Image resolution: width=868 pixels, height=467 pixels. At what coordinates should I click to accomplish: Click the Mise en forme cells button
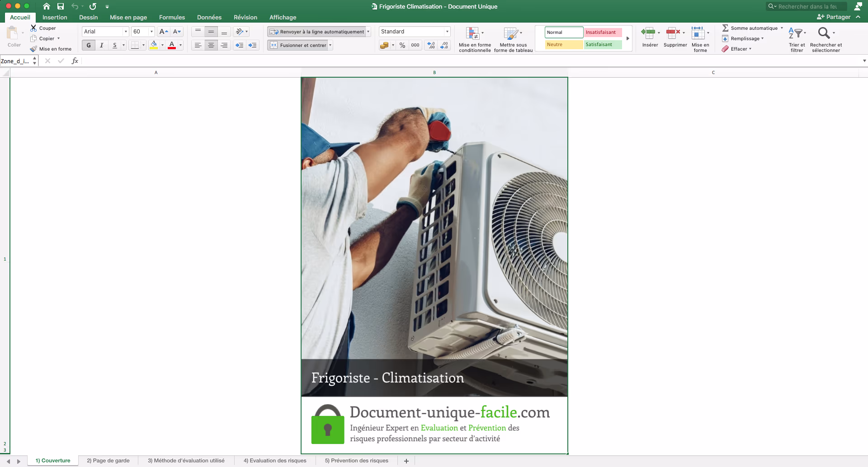700,39
